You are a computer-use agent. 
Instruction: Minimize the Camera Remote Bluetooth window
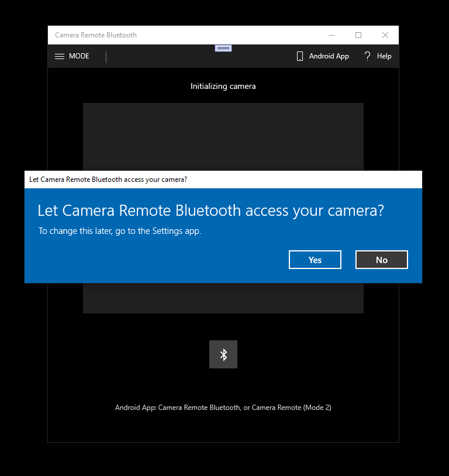[x=331, y=35]
